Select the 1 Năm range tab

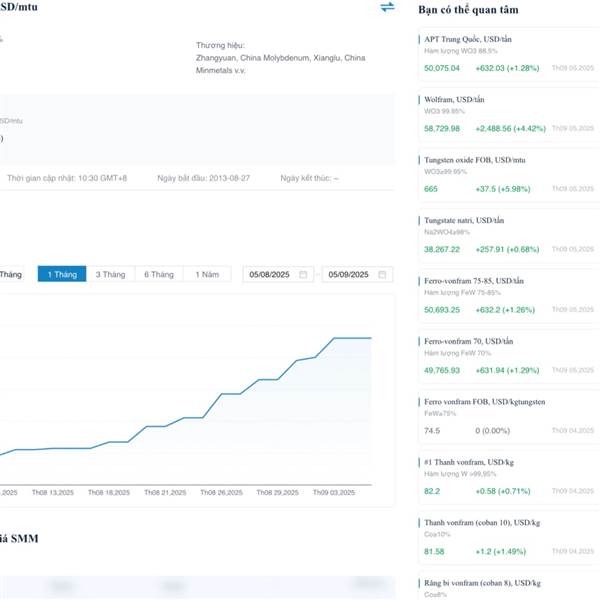207,274
